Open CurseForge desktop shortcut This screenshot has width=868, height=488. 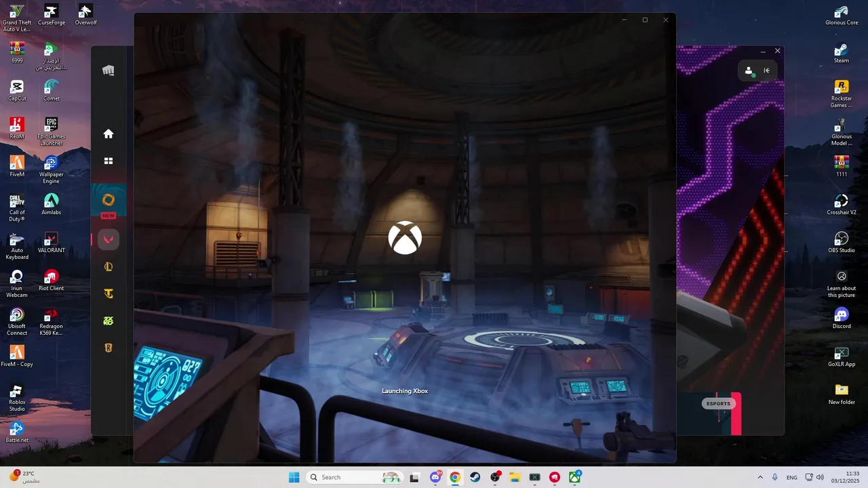coord(51,15)
